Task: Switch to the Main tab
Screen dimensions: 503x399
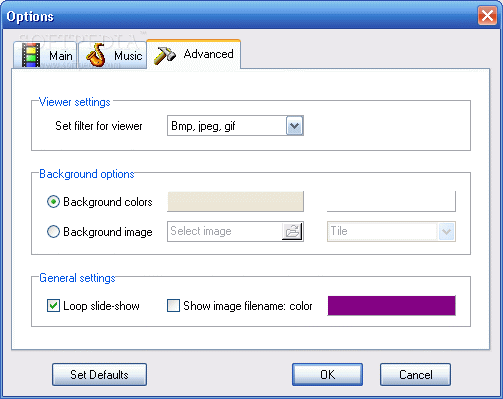Action: pos(45,55)
